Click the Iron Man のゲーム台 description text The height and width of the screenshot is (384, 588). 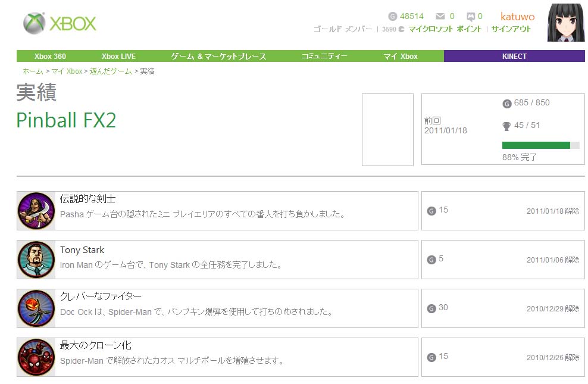click(171, 265)
